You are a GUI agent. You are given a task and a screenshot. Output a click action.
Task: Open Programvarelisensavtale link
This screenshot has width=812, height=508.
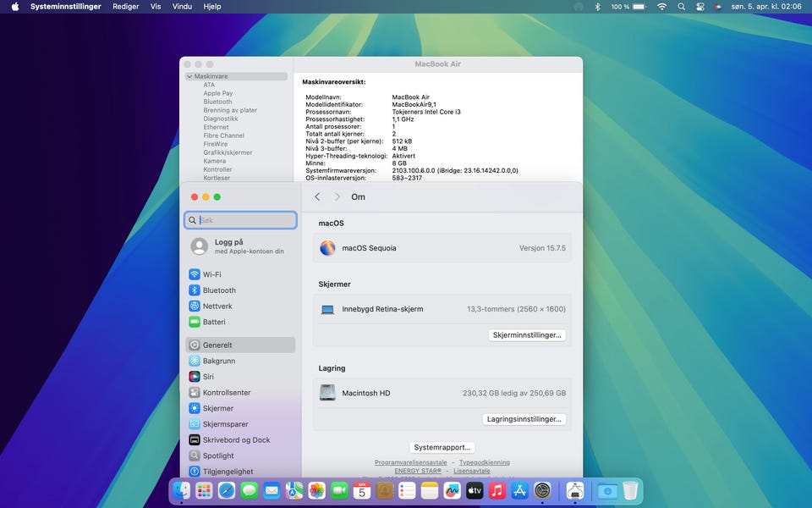pyautogui.click(x=411, y=462)
